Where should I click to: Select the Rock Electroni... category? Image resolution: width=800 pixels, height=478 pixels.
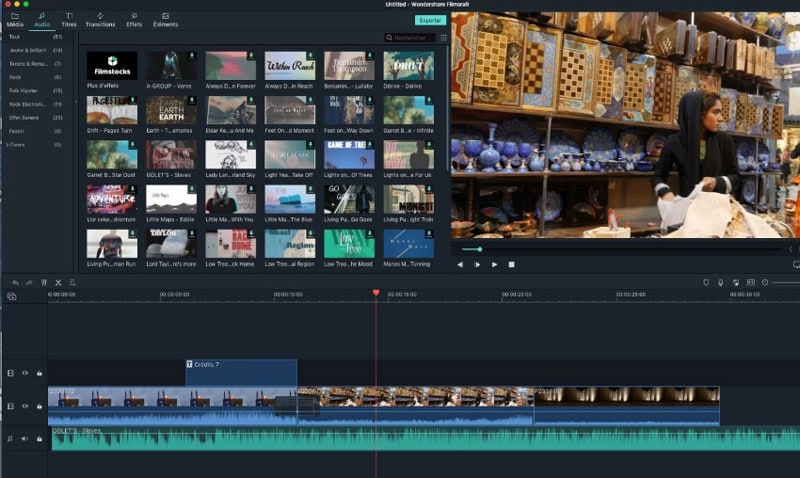tap(36, 104)
